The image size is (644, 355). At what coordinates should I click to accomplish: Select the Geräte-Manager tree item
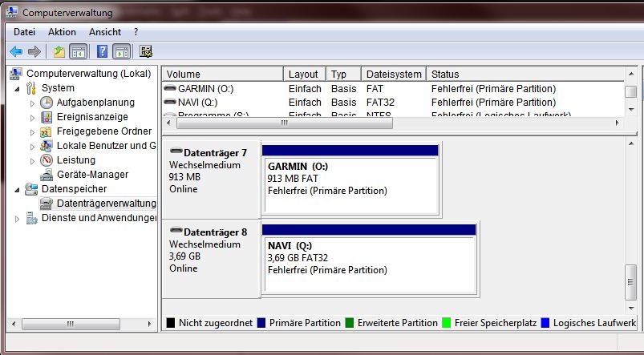(x=92, y=175)
